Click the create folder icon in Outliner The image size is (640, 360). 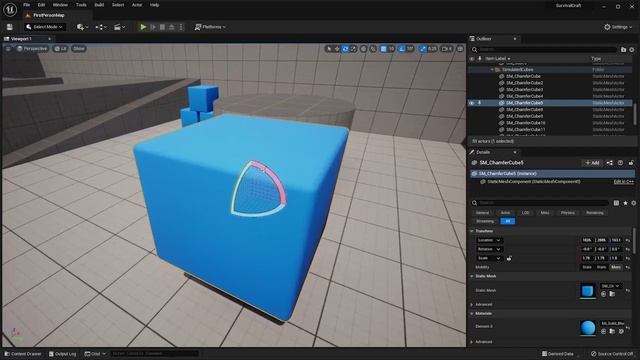[623, 49]
